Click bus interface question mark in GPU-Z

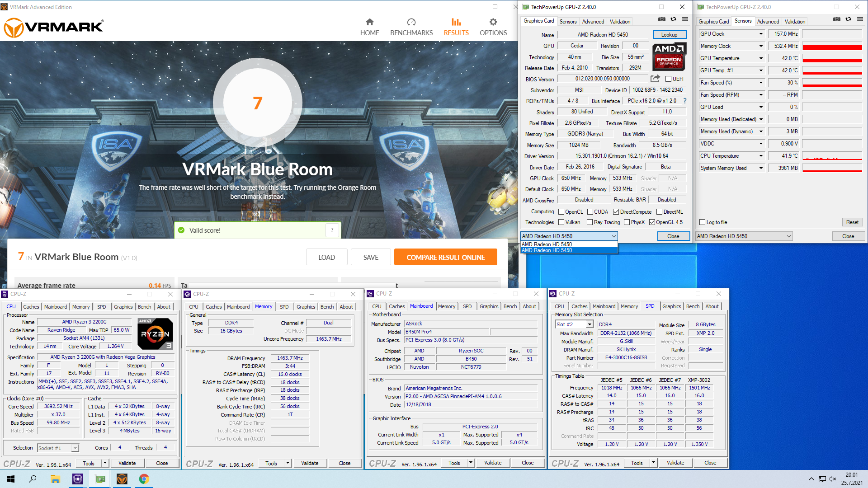685,101
